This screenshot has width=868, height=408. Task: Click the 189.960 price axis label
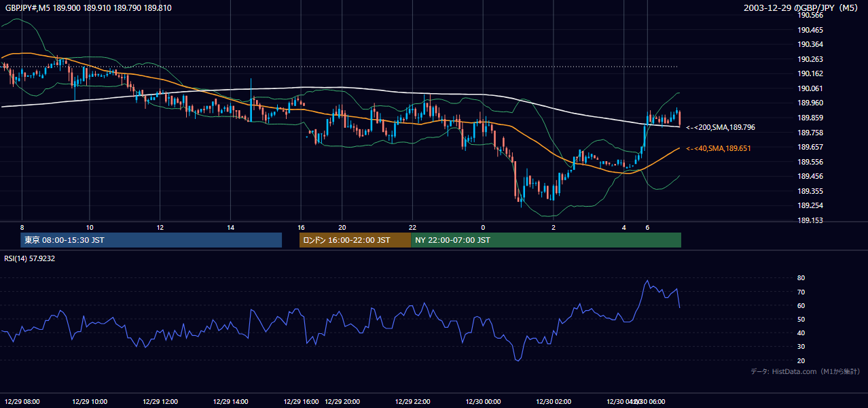(810, 103)
